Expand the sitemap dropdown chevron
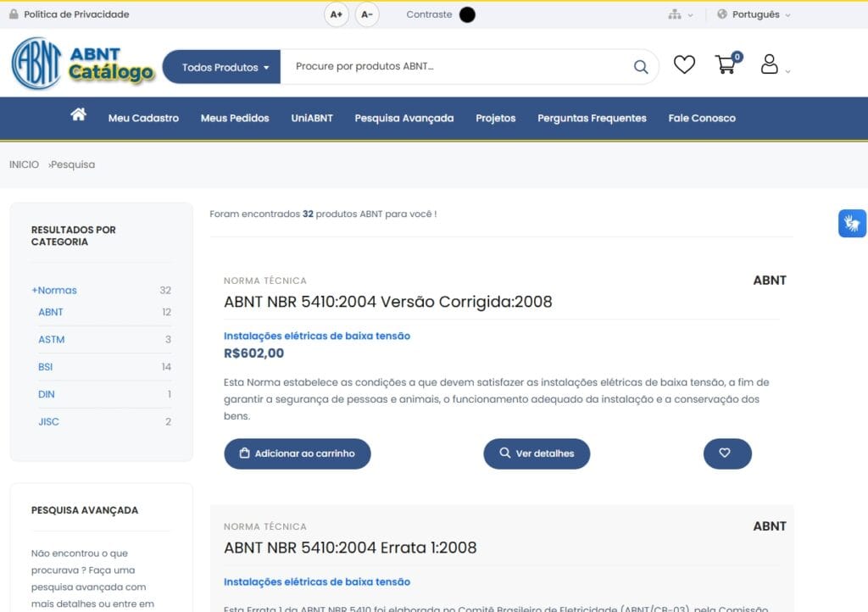The width and height of the screenshot is (868, 612). 690,15
